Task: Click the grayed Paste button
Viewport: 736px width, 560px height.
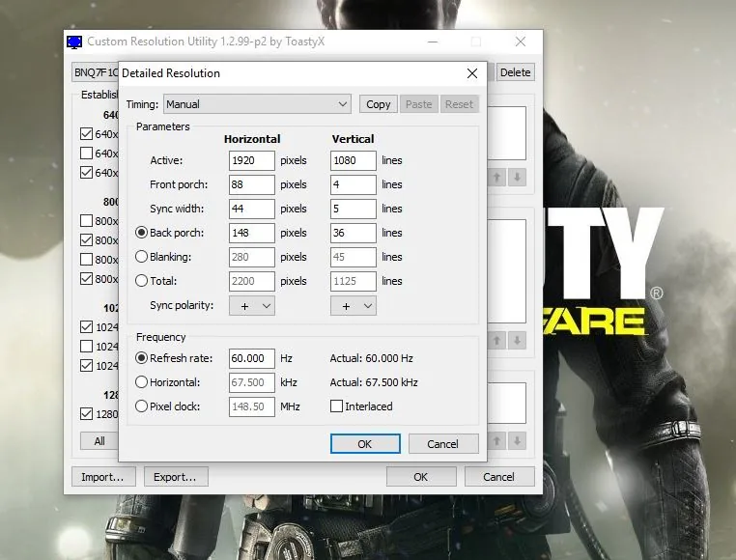Action: [x=418, y=104]
